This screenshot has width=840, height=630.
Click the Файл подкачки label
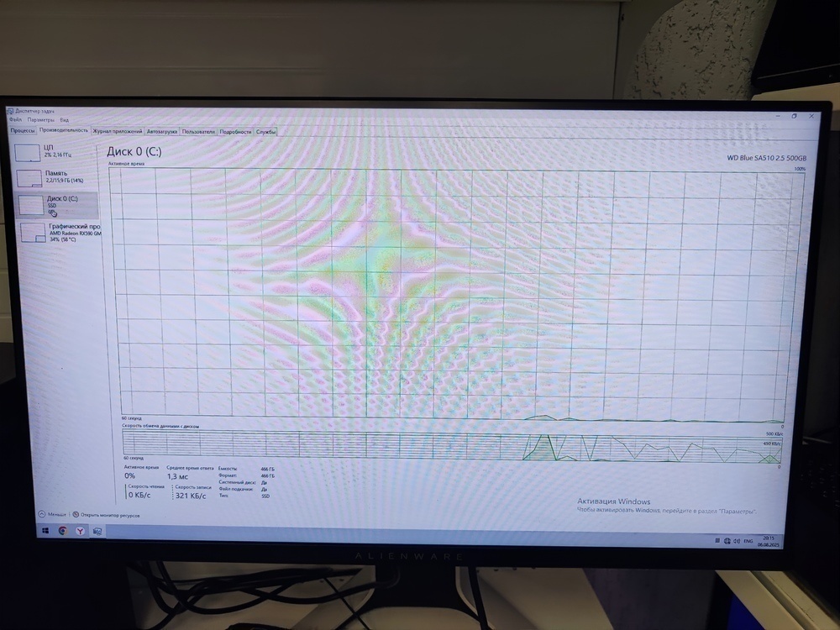[235, 489]
